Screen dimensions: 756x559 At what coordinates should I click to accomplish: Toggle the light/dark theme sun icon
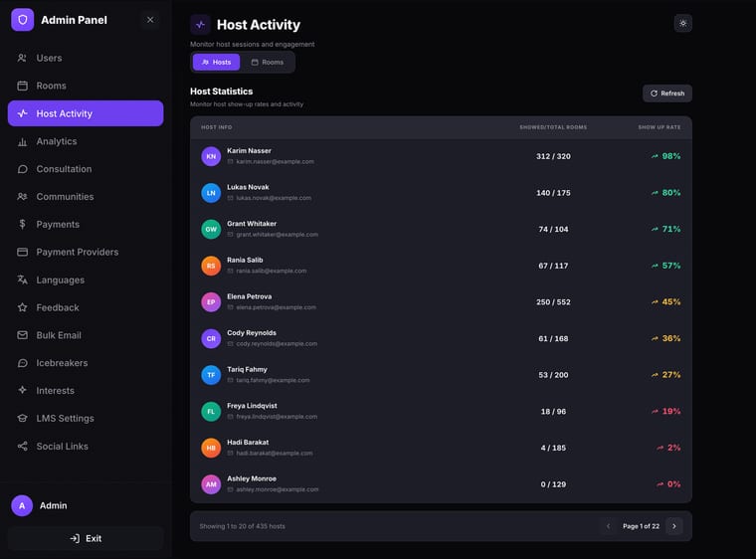(x=682, y=23)
